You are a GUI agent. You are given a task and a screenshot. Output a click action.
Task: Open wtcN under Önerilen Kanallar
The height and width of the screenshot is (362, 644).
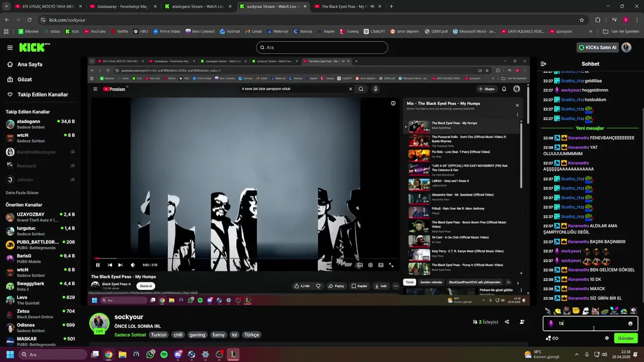40,273
